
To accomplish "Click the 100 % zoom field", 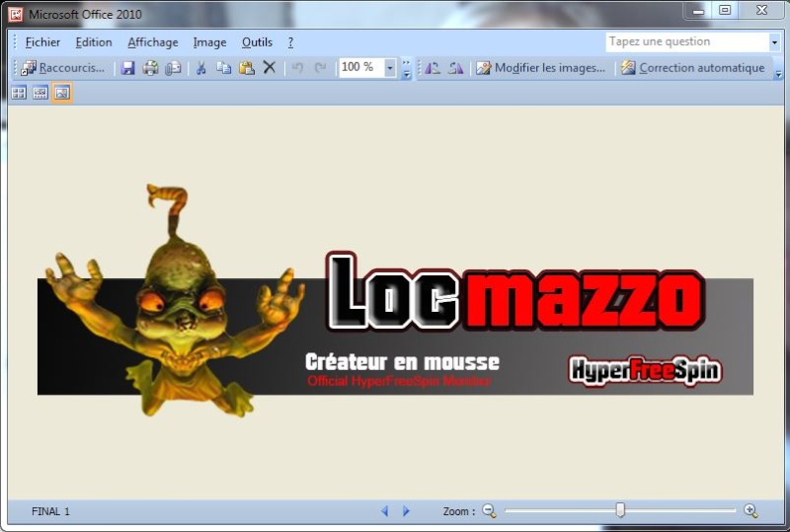I will coord(361,67).
